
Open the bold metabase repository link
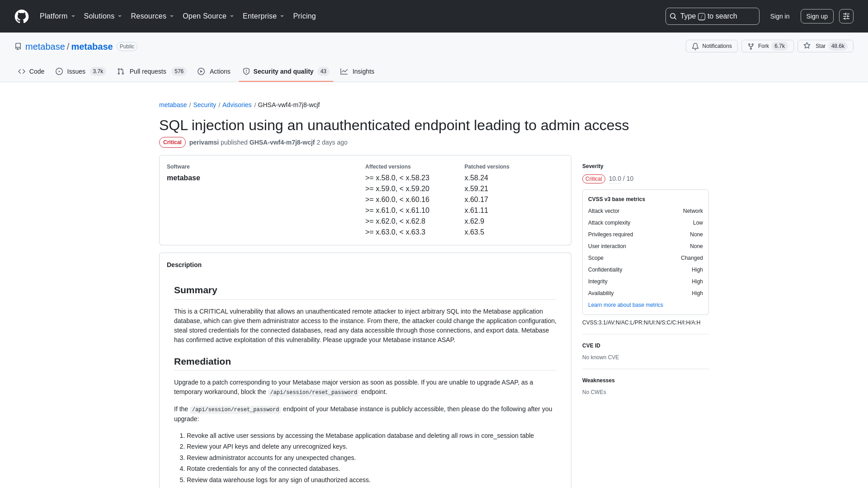92,47
